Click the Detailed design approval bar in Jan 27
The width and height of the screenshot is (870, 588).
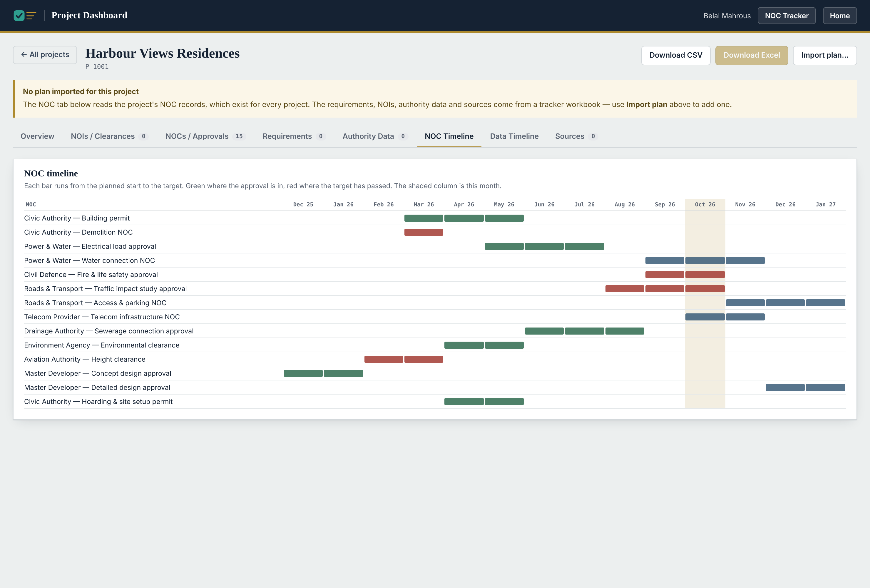point(825,387)
